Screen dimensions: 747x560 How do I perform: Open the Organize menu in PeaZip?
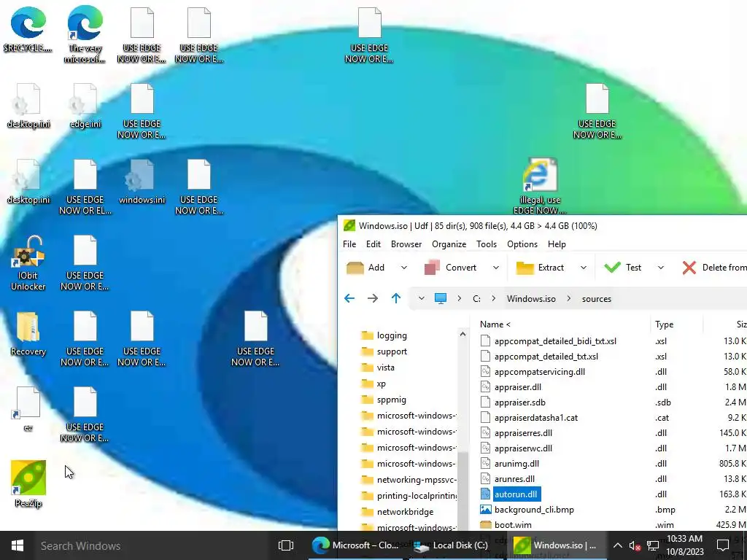[x=449, y=244]
